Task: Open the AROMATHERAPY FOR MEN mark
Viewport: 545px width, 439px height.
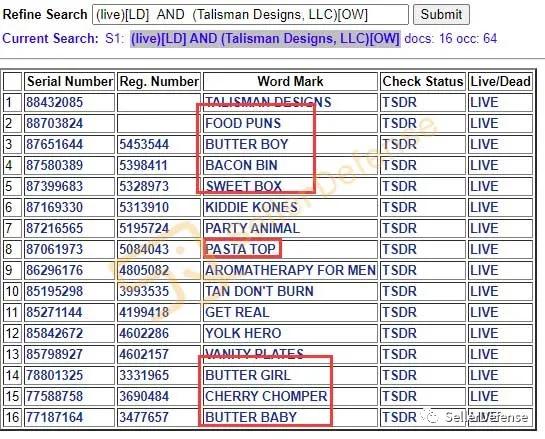Action: 291,270
